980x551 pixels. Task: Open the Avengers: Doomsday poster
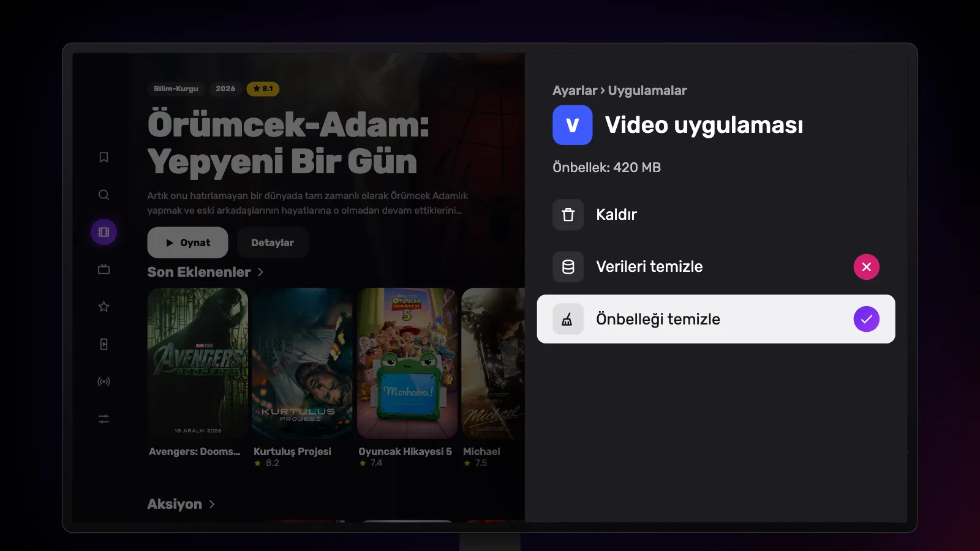pyautogui.click(x=198, y=363)
